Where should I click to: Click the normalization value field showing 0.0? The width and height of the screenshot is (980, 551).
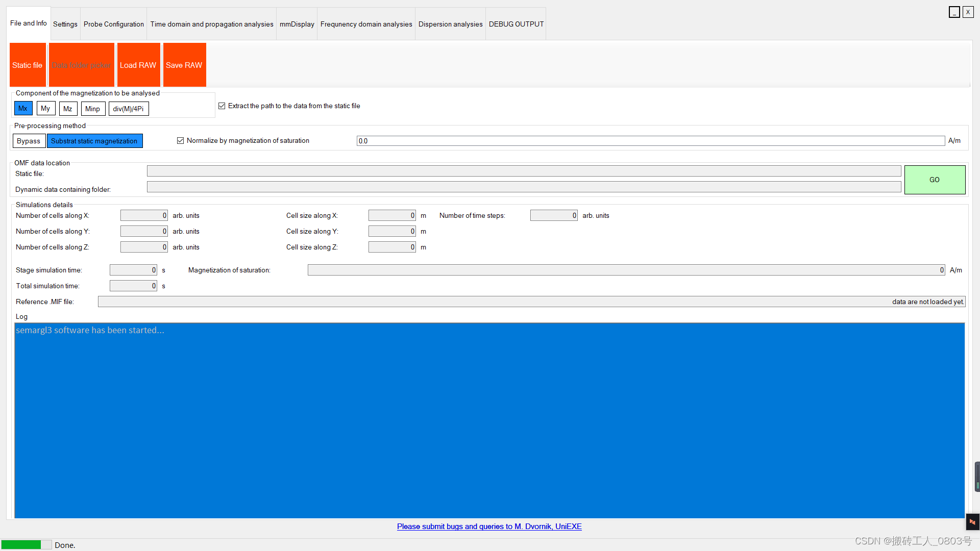pyautogui.click(x=651, y=141)
